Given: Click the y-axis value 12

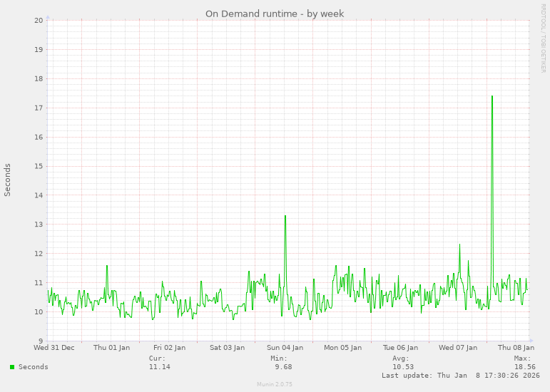Looking at the screenshot, I should coord(39,253).
